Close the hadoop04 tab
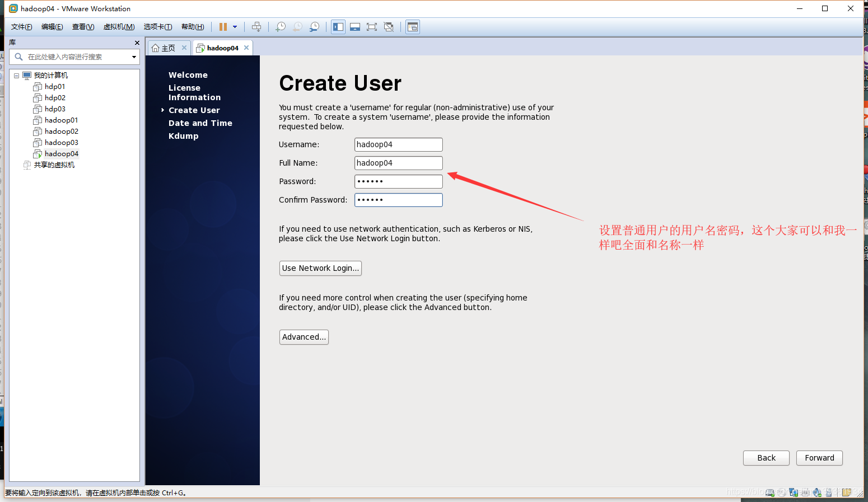This screenshot has height=502, width=868. pos(246,48)
